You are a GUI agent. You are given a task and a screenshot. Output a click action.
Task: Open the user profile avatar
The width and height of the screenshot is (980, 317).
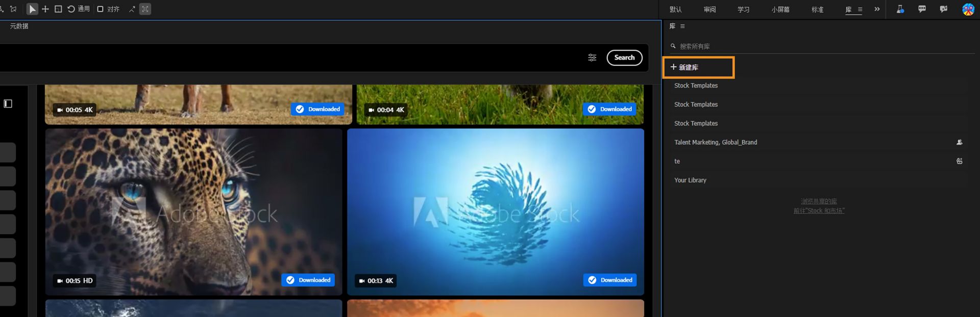click(968, 9)
